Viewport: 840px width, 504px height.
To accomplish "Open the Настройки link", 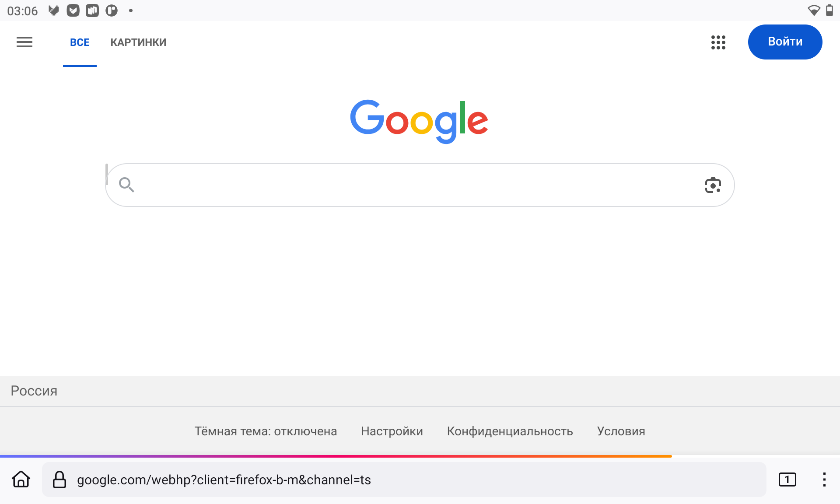I will 392,431.
